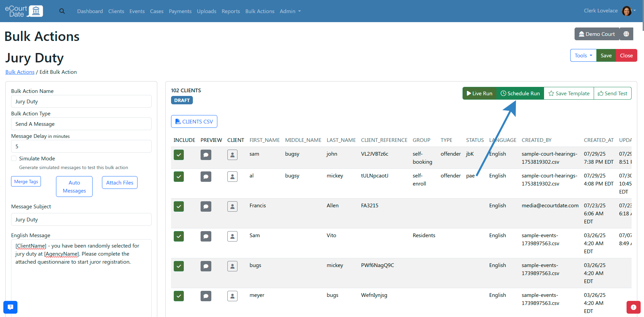Follow the Bulk Actions breadcrumb link
The width and height of the screenshot is (644, 317).
click(x=20, y=72)
